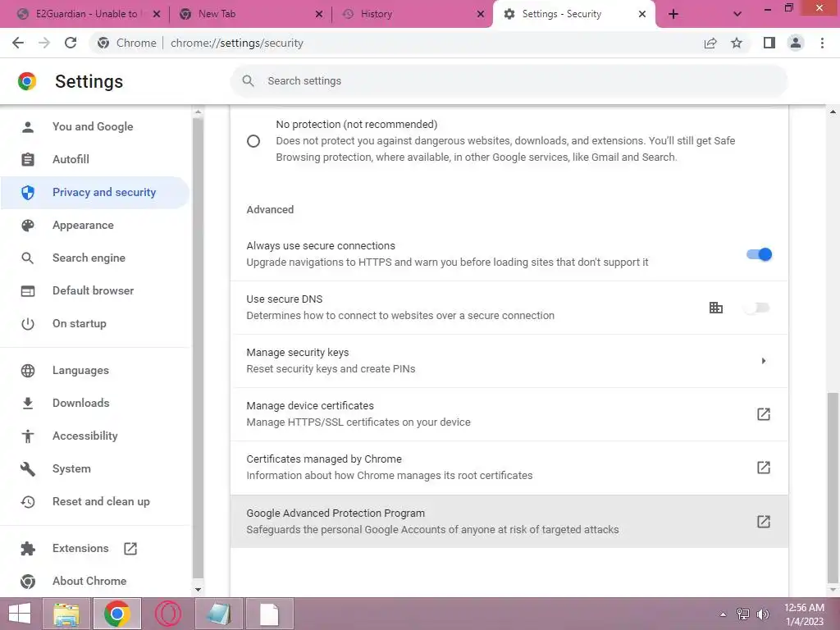Image resolution: width=840 pixels, height=630 pixels.
Task: Open Manage device certificates external link icon
Action: [764, 414]
